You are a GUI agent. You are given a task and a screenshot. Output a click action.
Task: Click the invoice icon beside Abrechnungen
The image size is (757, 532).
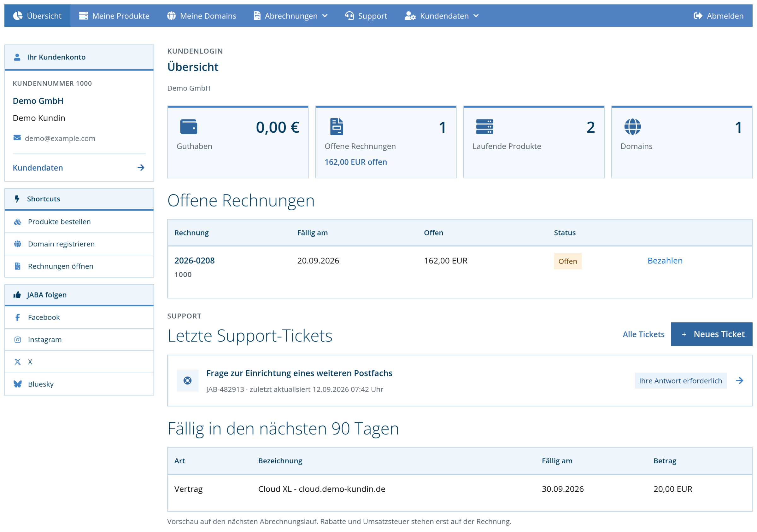257,16
